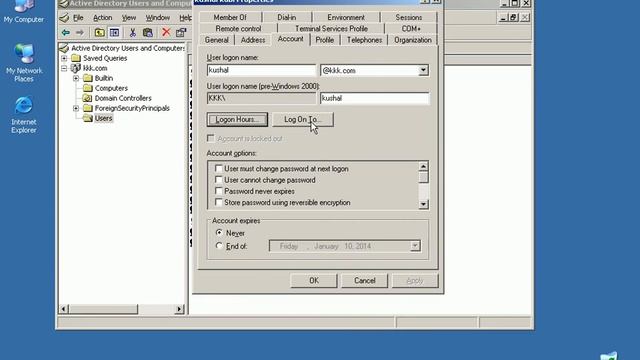Viewport: 640px width, 360px height.
Task: Click the red X Delete toolbar icon
Action: click(x=166, y=32)
